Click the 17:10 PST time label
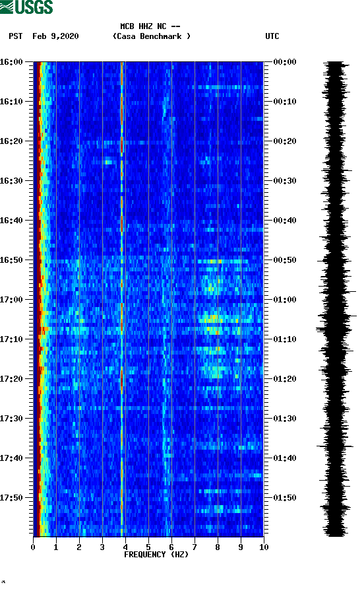Image resolution: width=364 pixels, height=589 pixels. tap(11, 339)
